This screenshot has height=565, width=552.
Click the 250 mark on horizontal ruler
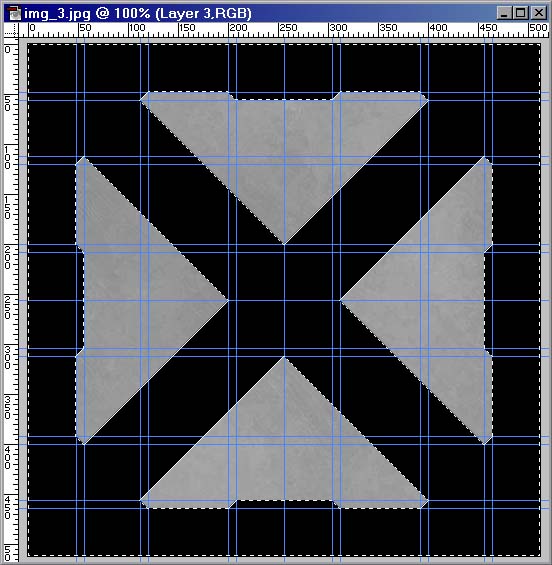pos(288,28)
